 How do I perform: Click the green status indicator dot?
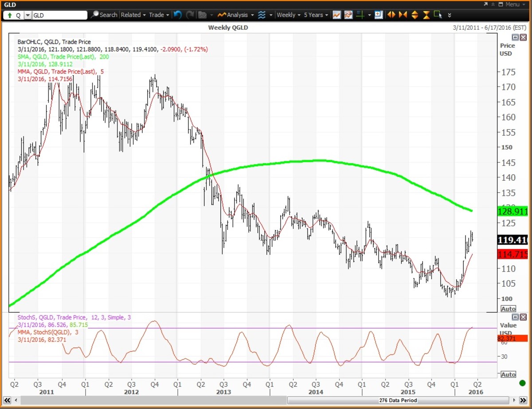[522, 383]
